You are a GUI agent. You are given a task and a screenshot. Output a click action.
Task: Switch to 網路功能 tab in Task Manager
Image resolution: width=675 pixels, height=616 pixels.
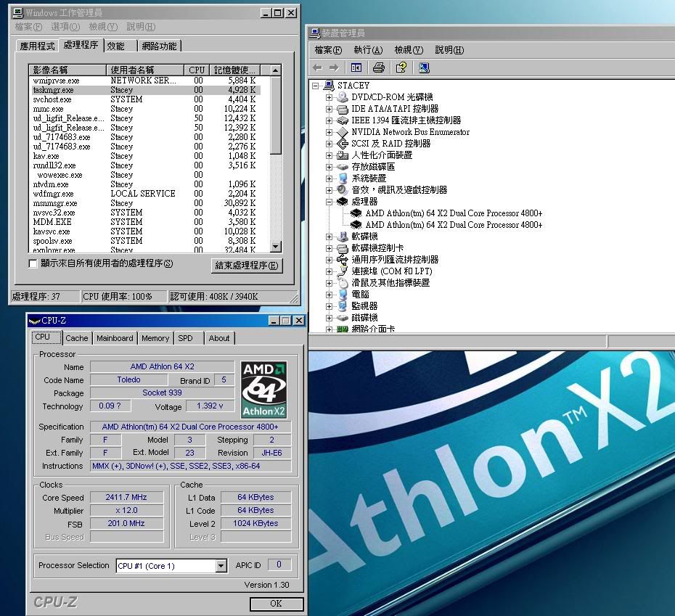pyautogui.click(x=159, y=46)
